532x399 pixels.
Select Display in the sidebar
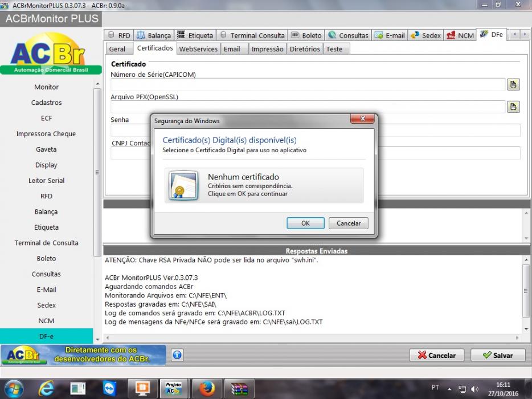47,165
